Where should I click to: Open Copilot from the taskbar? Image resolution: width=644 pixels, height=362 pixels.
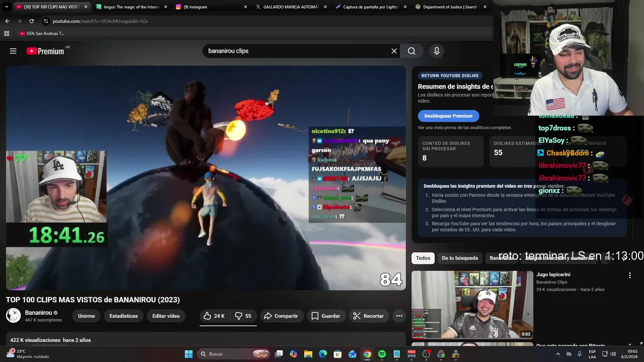coord(294,354)
